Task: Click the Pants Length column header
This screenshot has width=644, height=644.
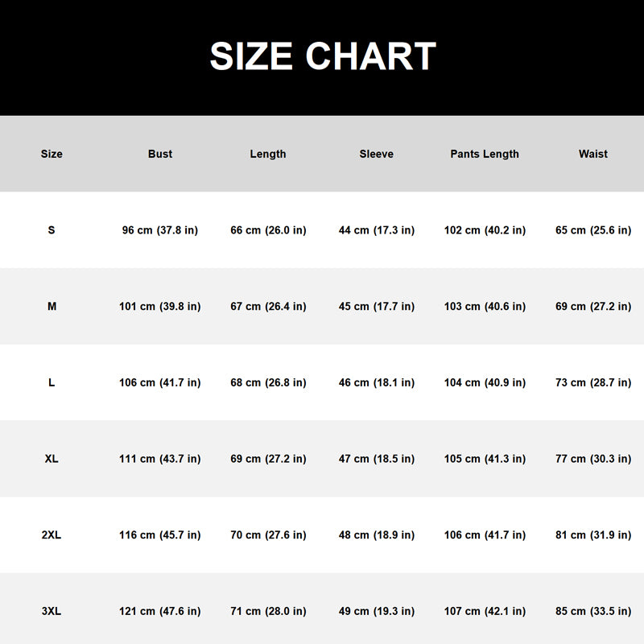Action: coord(485,154)
